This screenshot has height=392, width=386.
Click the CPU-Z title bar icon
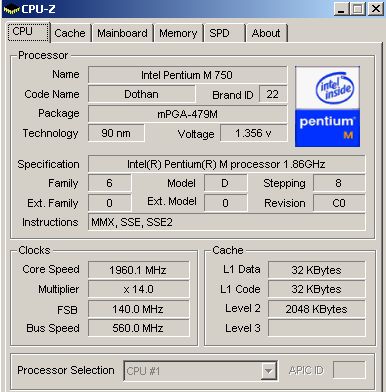click(x=12, y=9)
